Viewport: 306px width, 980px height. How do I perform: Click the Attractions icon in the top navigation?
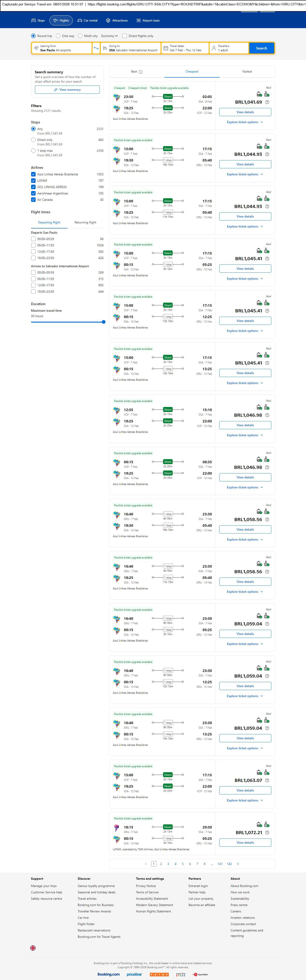click(108, 21)
